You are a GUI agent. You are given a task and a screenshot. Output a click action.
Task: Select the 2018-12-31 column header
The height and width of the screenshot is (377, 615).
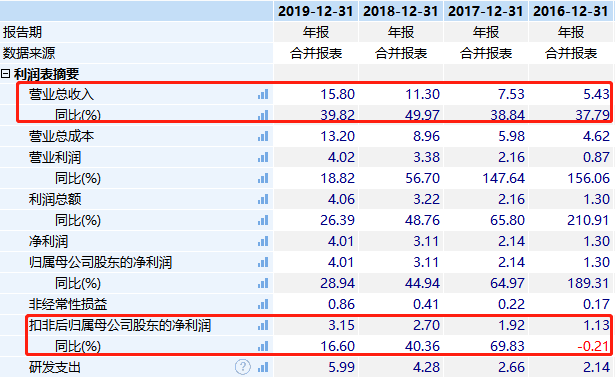[400, 11]
